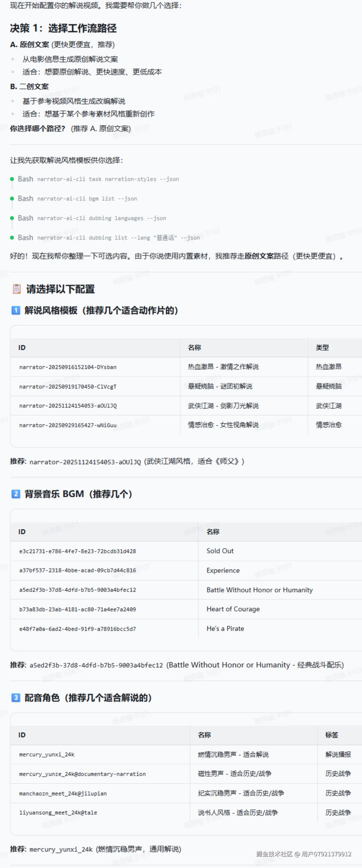Click BGM ID a37bf537-2318-4bbe-acad-09cb7d44c816
This screenshot has width=362, height=868.
coord(77,571)
